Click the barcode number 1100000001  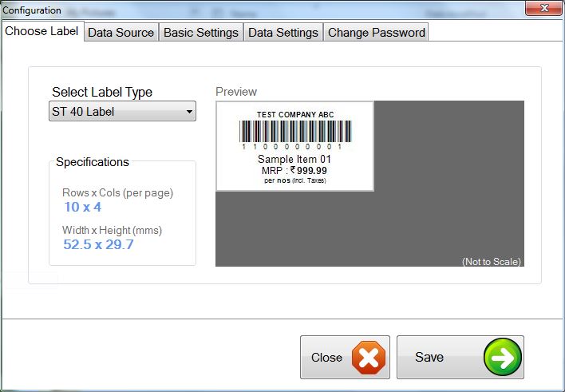[292, 146]
